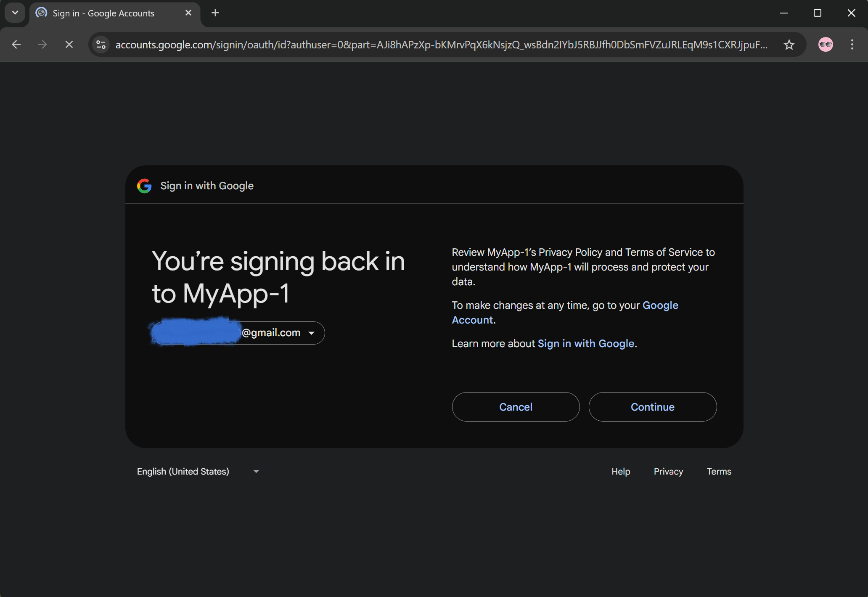The width and height of the screenshot is (868, 597).
Task: Open the Chrome profile avatar
Action: click(x=826, y=45)
